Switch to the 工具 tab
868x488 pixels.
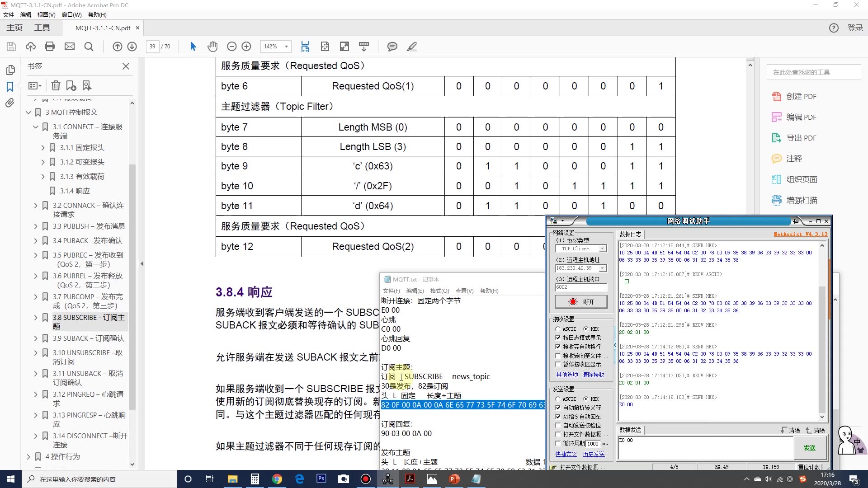tap(42, 28)
